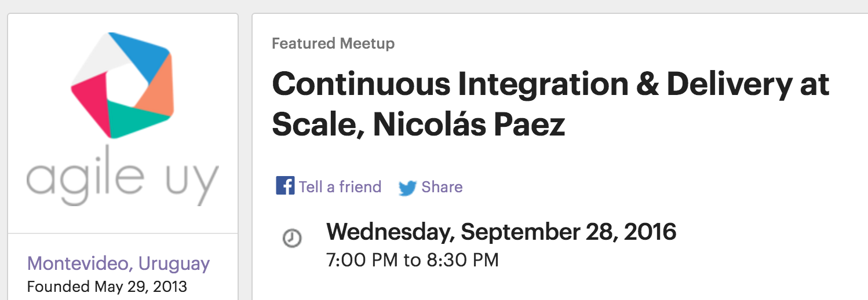The height and width of the screenshot is (300, 868).
Task: Click the Featured Meetup label
Action: pos(333,43)
